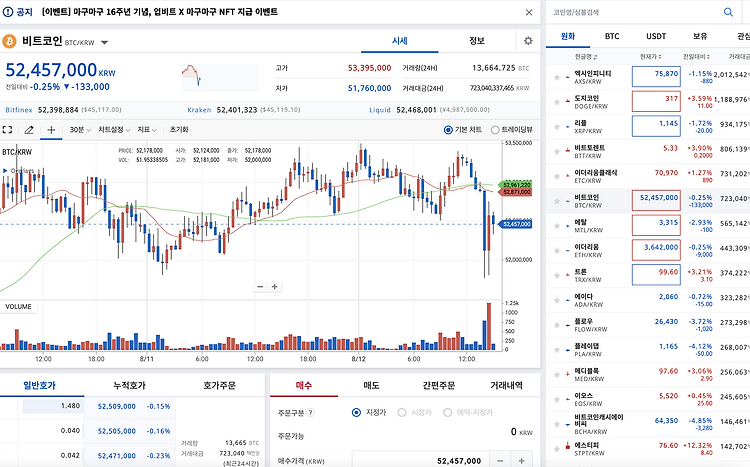The width and height of the screenshot is (750, 467).
Task: Open the 30분 interval dropdown
Action: click(80, 130)
